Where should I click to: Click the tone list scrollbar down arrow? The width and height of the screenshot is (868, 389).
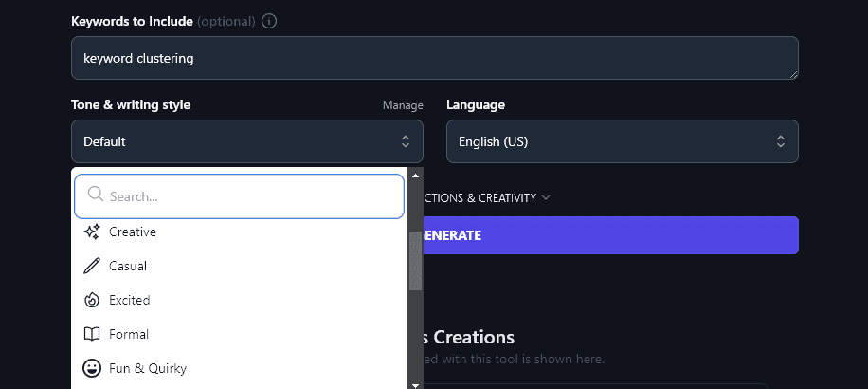coord(415,384)
